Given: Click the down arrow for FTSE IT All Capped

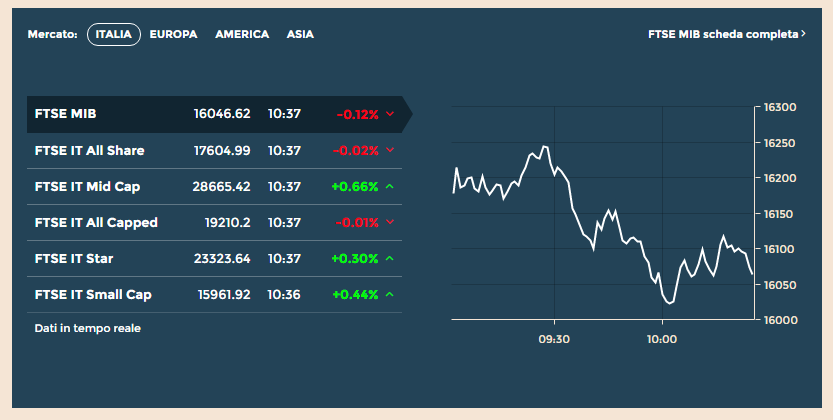Looking at the screenshot, I should (390, 223).
